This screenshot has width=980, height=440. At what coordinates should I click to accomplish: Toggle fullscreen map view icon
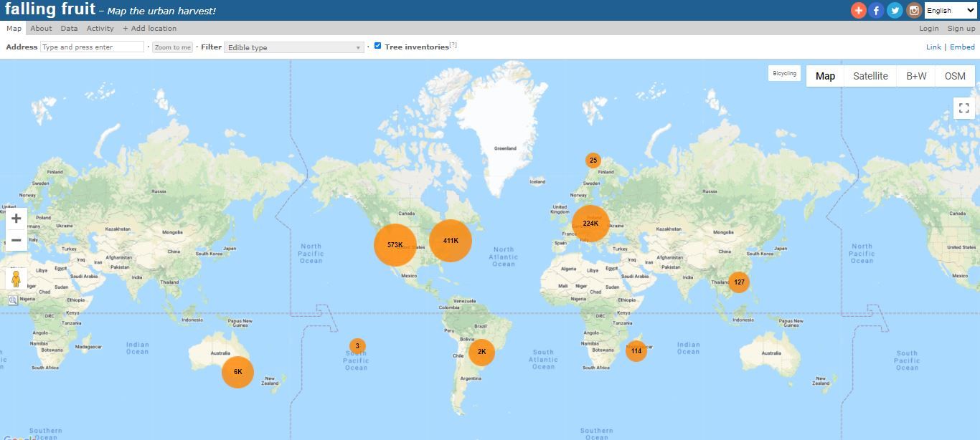point(964,108)
